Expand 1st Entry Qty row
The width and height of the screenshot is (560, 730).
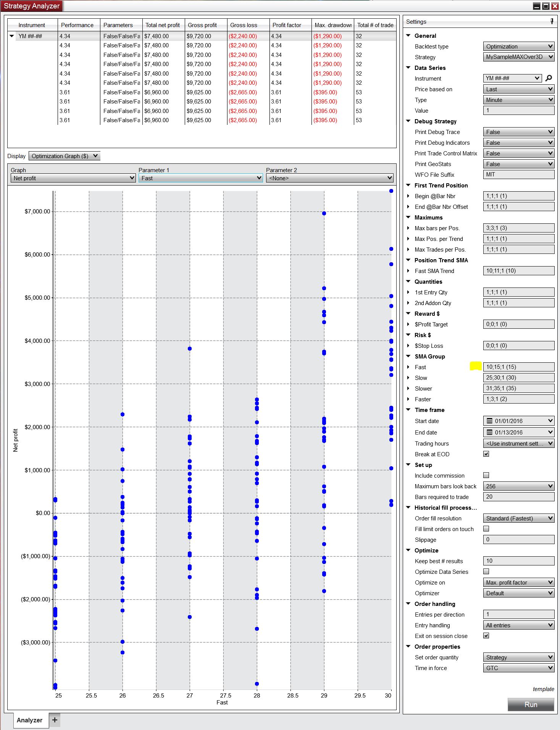(x=408, y=292)
